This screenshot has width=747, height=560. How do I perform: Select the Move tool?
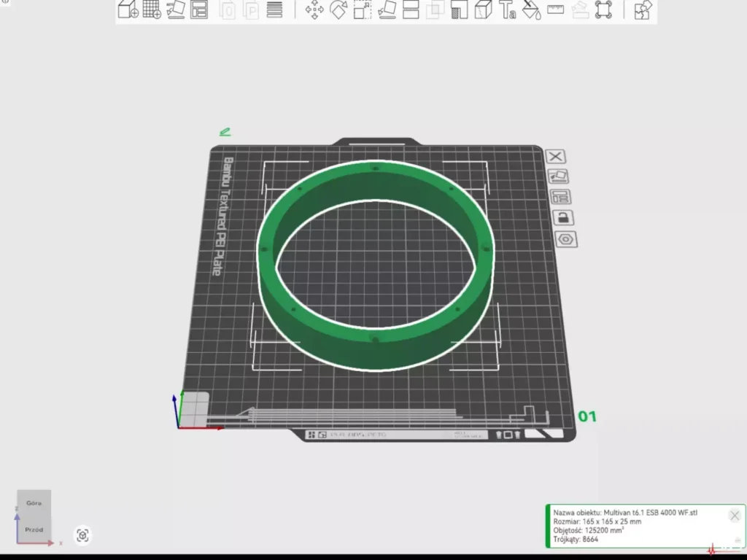pos(314,9)
